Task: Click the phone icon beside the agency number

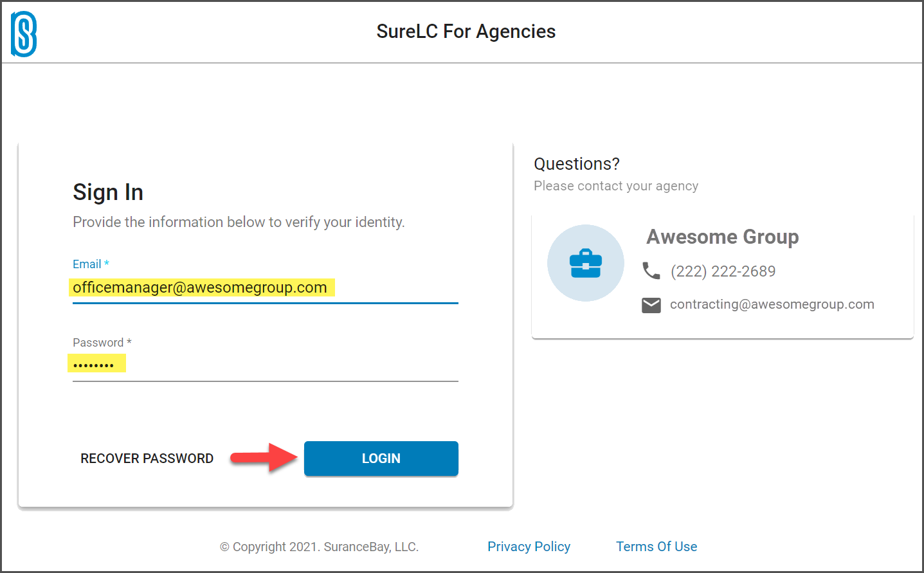Action: 651,271
